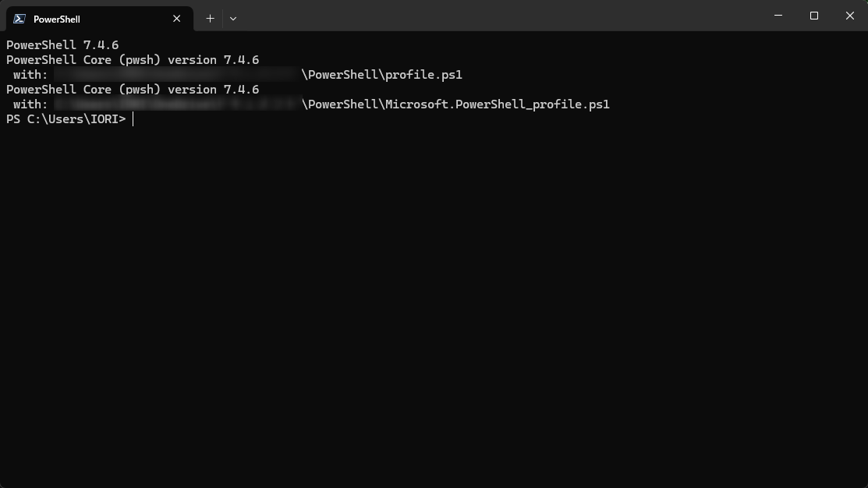Click the blurred path before \PowerShell\profile.ps1

[x=178, y=75]
